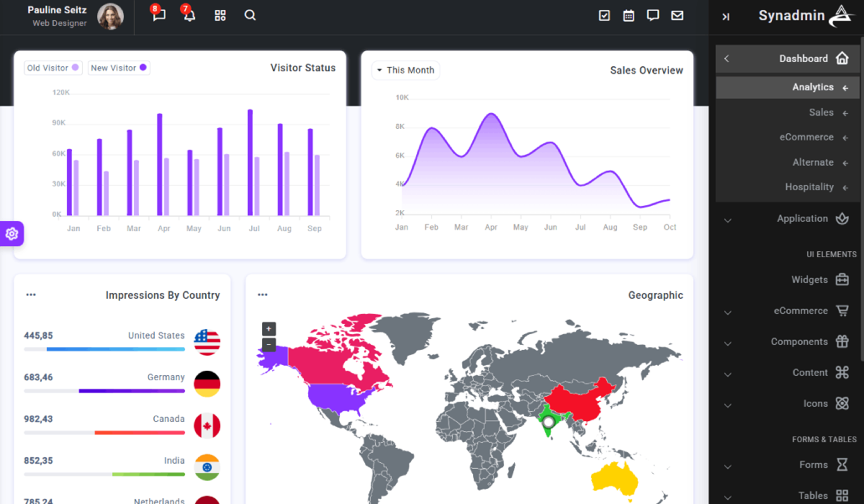Expand the Content menu chevron
This screenshot has width=864, height=504.
point(727,374)
